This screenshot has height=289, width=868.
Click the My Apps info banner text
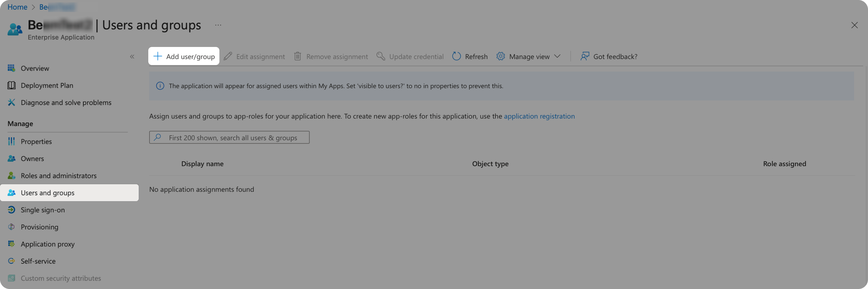(336, 86)
